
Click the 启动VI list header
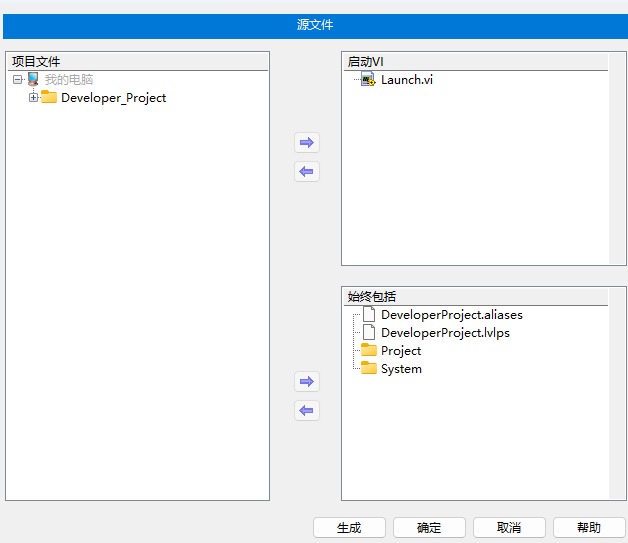coord(476,62)
